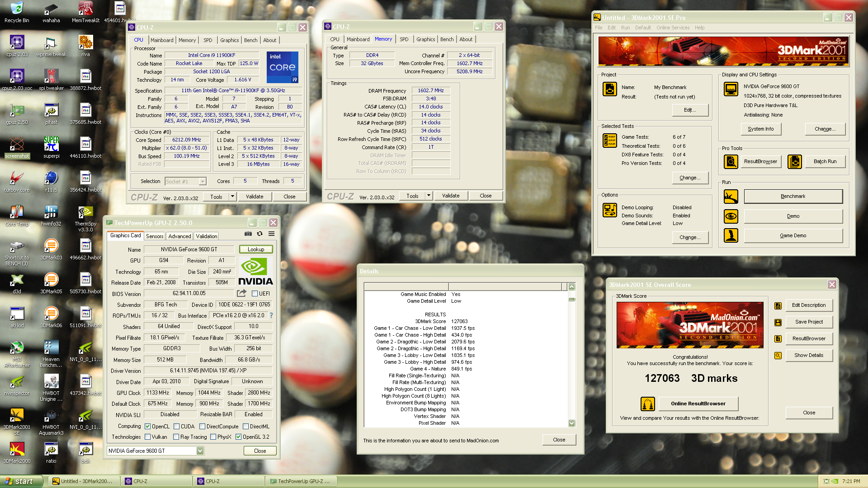Image resolution: width=868 pixels, height=488 pixels.
Task: Click the Edit... button in Project section
Action: (690, 110)
